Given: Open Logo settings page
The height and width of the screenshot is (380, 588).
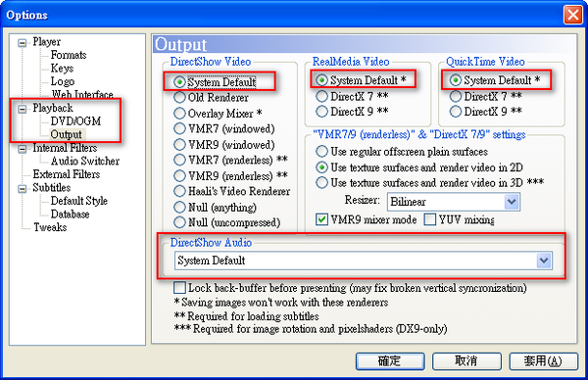Looking at the screenshot, I should 63,81.
